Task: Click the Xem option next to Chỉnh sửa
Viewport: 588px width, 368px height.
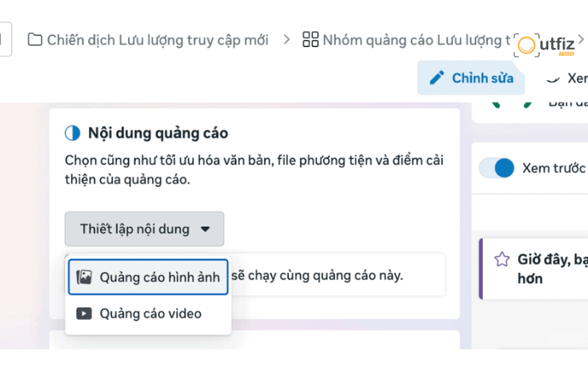Action: click(x=567, y=78)
